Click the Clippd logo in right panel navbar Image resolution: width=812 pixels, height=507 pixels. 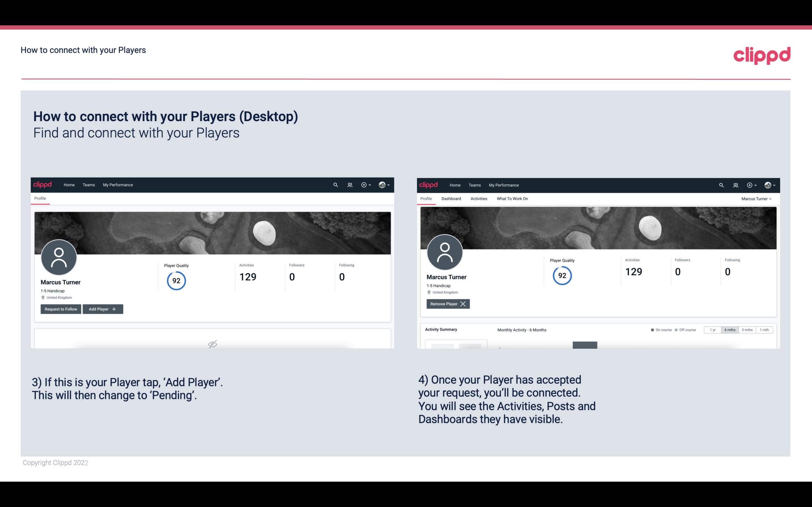pyautogui.click(x=429, y=184)
